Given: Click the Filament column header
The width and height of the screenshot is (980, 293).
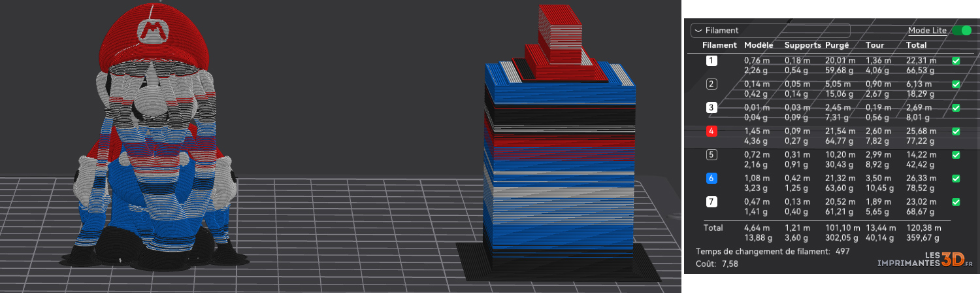Looking at the screenshot, I should click(719, 45).
